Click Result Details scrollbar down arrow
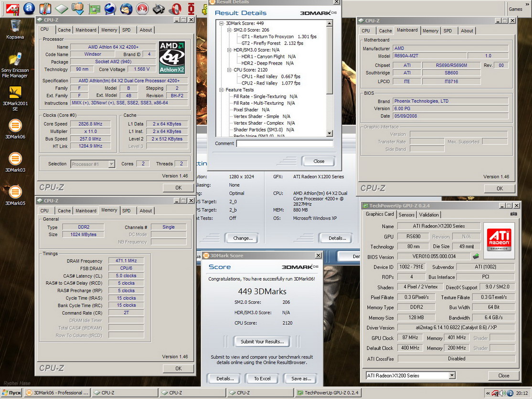 click(x=329, y=133)
